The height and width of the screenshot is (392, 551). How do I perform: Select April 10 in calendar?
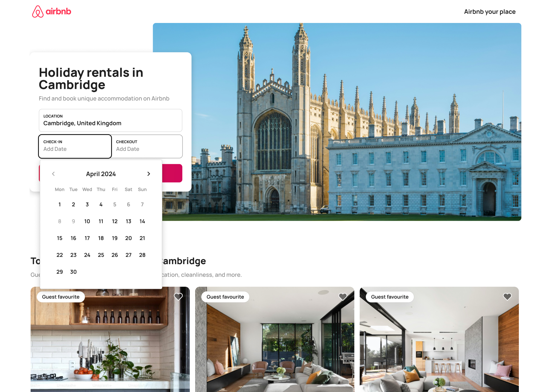[x=87, y=221]
